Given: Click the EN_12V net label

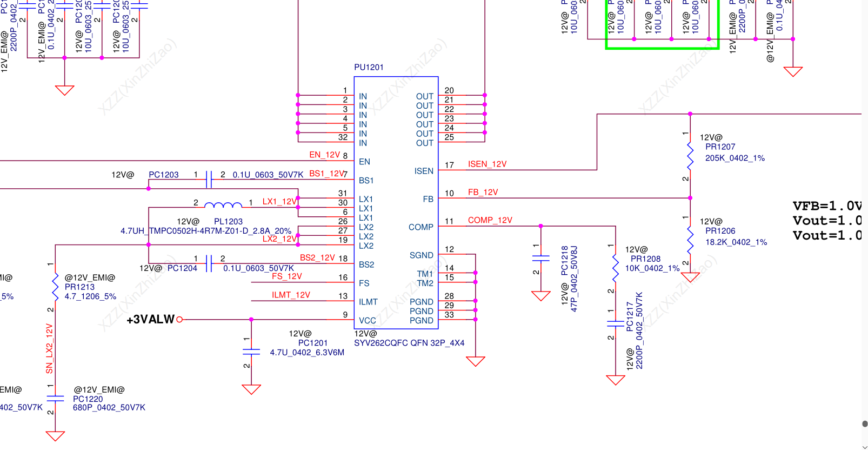Looking at the screenshot, I should tap(324, 155).
